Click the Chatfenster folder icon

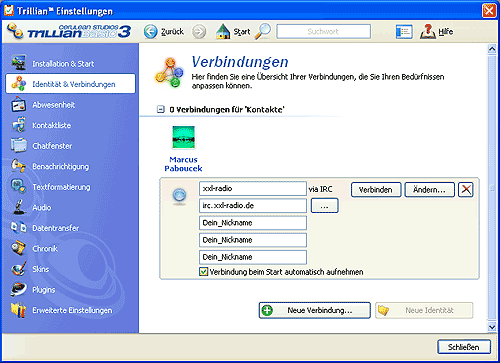pos(19,146)
